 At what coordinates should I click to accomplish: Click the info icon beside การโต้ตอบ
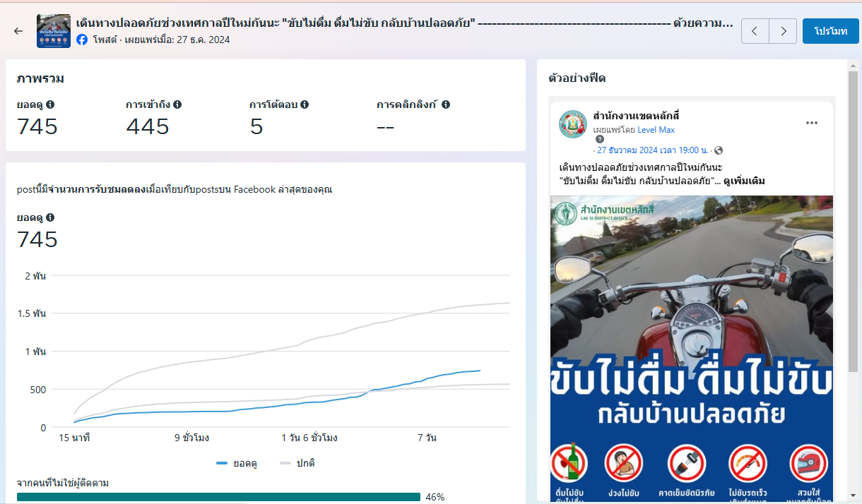pos(305,104)
